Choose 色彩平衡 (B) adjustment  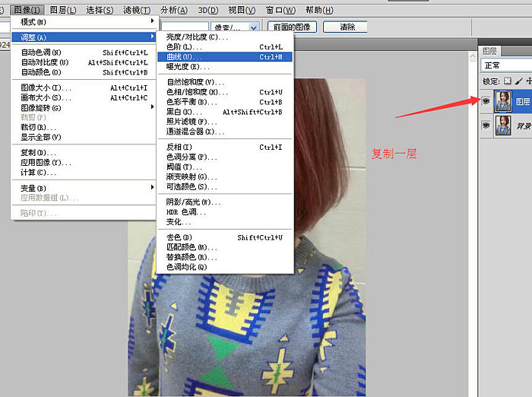click(x=225, y=102)
